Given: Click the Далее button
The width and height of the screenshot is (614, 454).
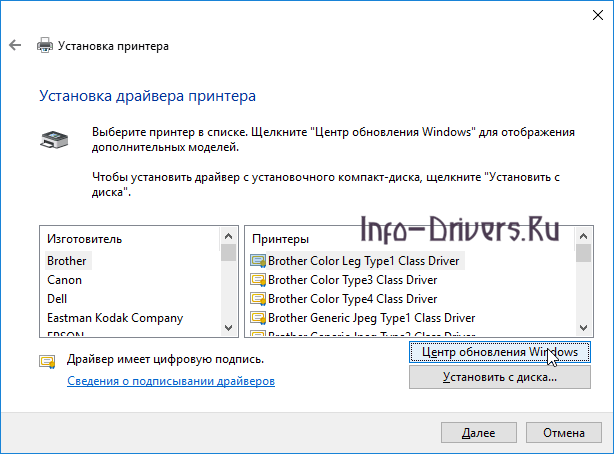Looking at the screenshot, I should [479, 432].
